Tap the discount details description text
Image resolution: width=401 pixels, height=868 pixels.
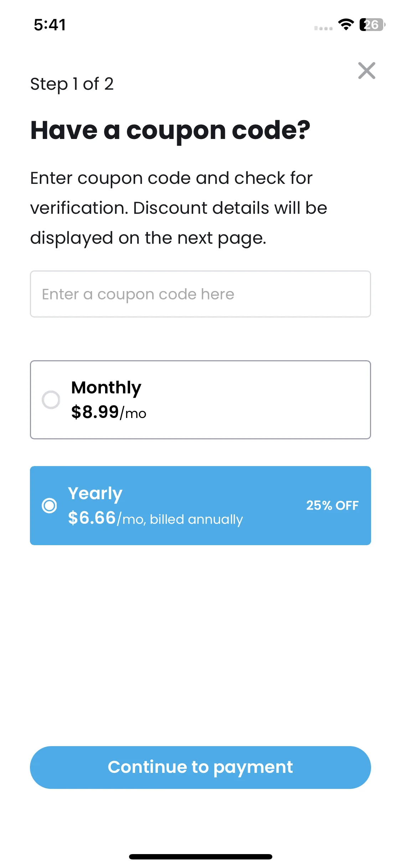pos(179,208)
